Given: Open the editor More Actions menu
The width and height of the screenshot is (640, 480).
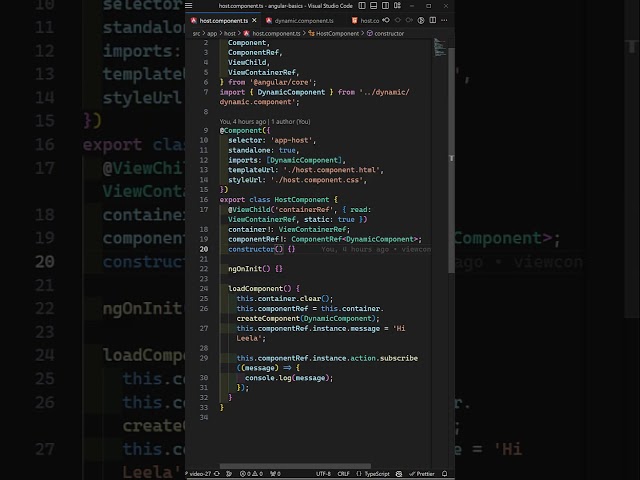Looking at the screenshot, I should 444,20.
